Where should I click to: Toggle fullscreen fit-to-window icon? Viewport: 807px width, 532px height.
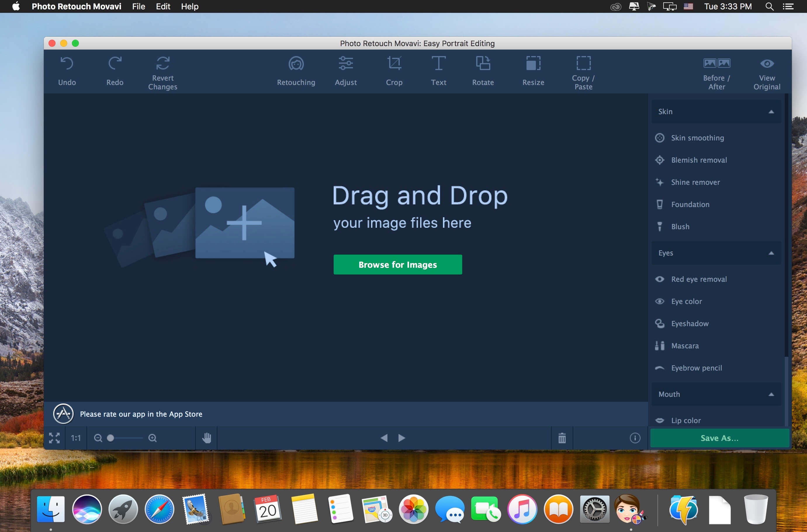click(54, 438)
